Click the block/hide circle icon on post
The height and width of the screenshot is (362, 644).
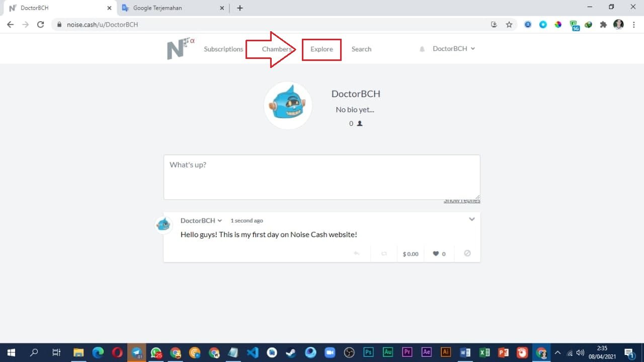pyautogui.click(x=467, y=253)
